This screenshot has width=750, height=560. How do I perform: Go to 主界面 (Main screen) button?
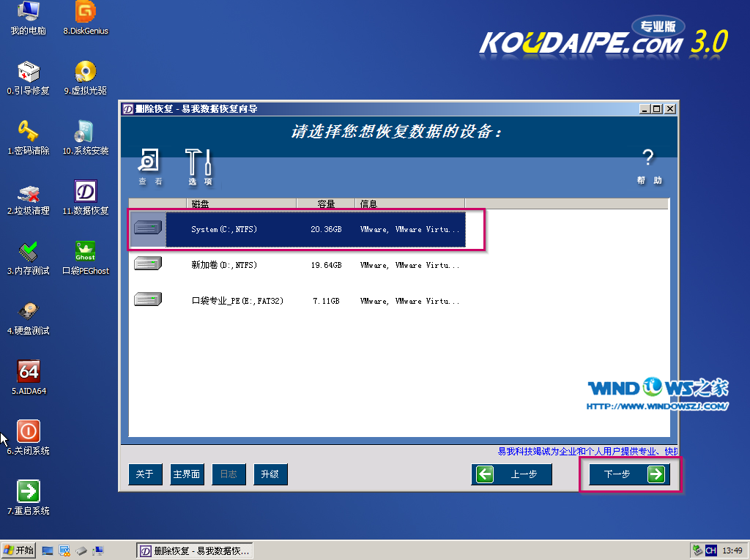187,474
